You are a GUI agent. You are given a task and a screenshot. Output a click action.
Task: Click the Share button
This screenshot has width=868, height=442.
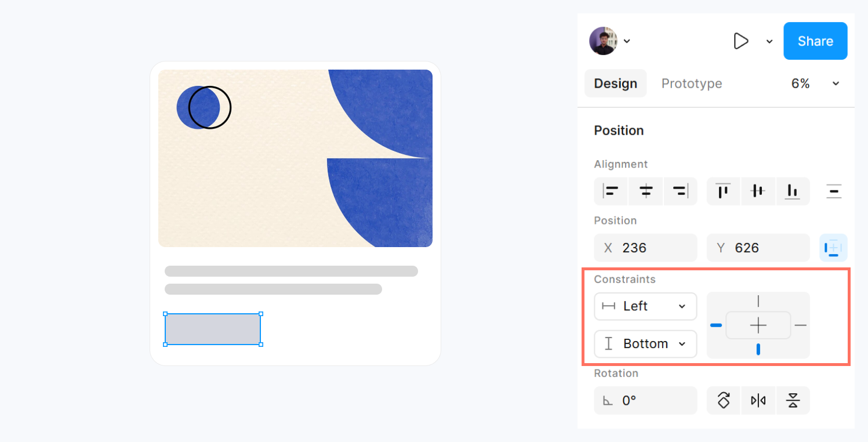815,41
